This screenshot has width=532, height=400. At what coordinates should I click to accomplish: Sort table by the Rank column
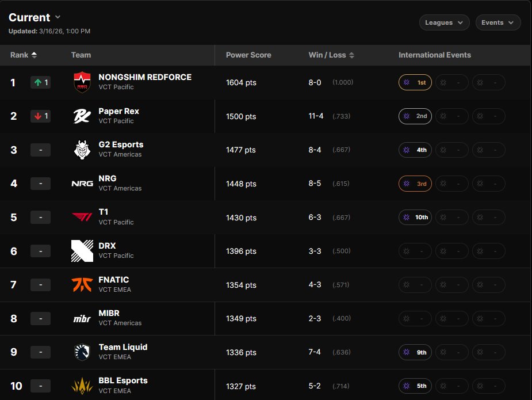point(24,55)
